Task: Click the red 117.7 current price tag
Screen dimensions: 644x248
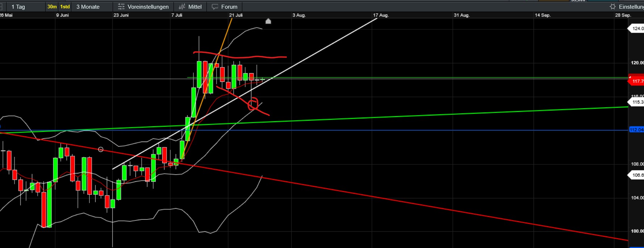Action: coord(636,81)
